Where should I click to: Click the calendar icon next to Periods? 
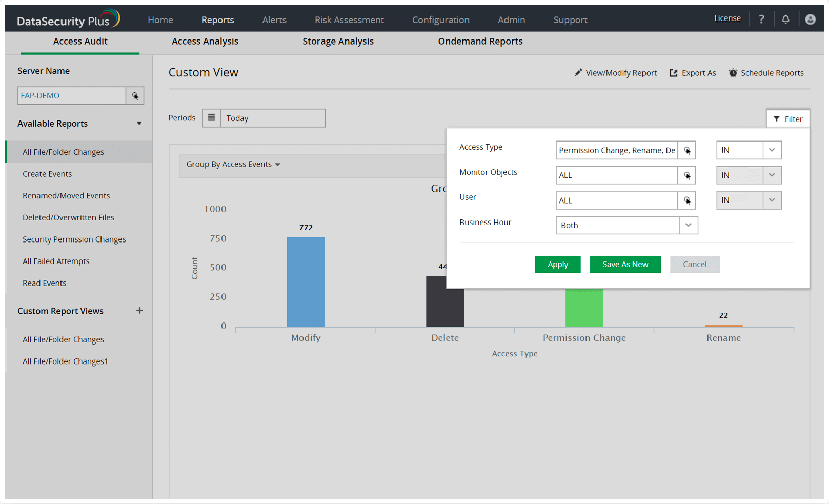(x=211, y=118)
